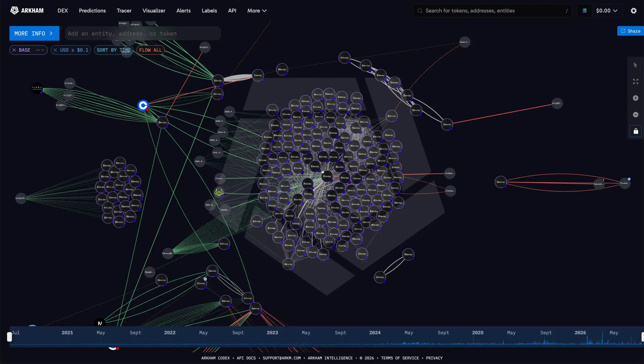Focus the Add an entity input field
This screenshot has width=644, height=364.
click(x=143, y=33)
